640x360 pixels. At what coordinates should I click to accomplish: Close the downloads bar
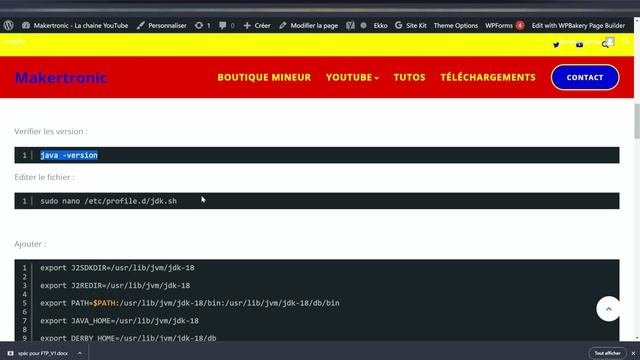point(633,353)
